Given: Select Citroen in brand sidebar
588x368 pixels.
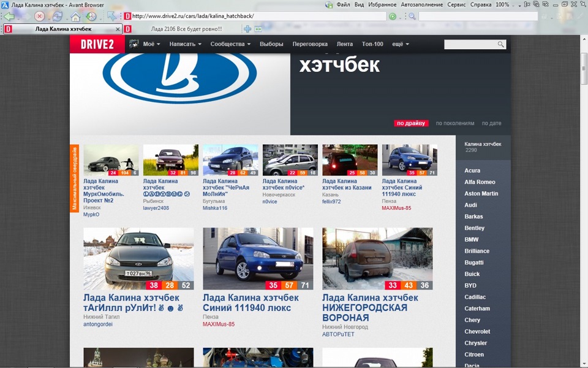Looking at the screenshot, I should pyautogui.click(x=474, y=355).
